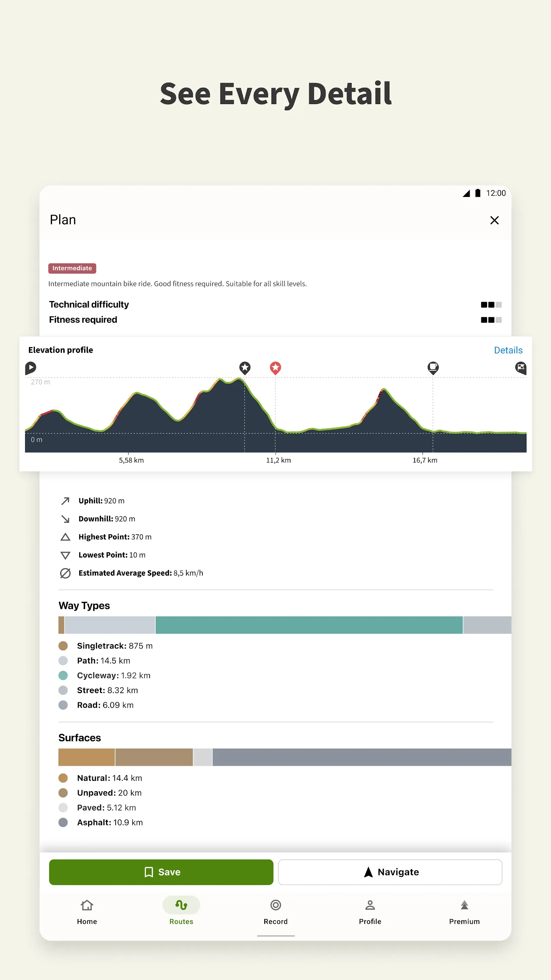This screenshot has width=551, height=980.
Task: Select the finish flag marker
Action: point(521,368)
